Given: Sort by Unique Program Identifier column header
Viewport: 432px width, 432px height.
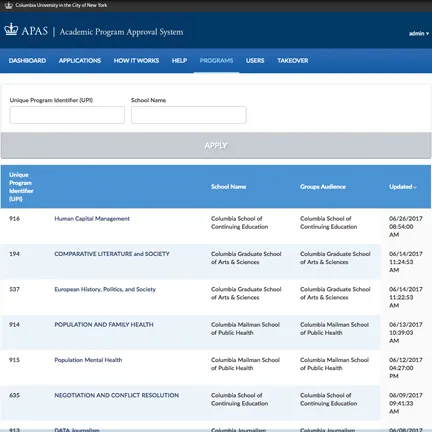Looking at the screenshot, I should pos(21,187).
